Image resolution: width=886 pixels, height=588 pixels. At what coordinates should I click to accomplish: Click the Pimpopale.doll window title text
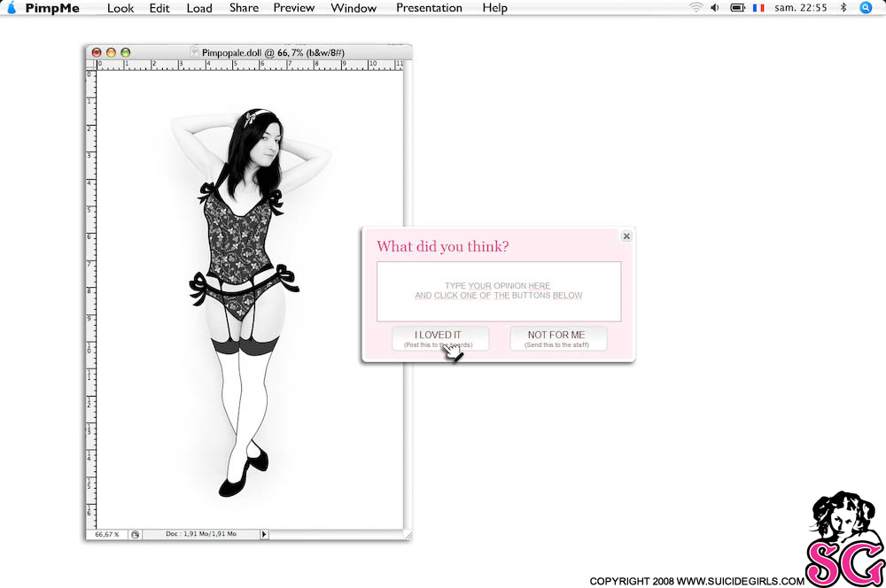click(273, 52)
